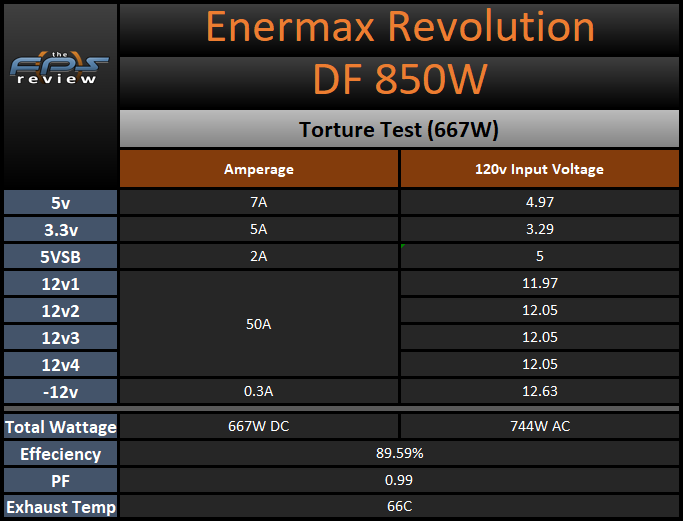Click the green comment marker in 5VSB cell
The height and width of the screenshot is (521, 683).
coord(403,246)
